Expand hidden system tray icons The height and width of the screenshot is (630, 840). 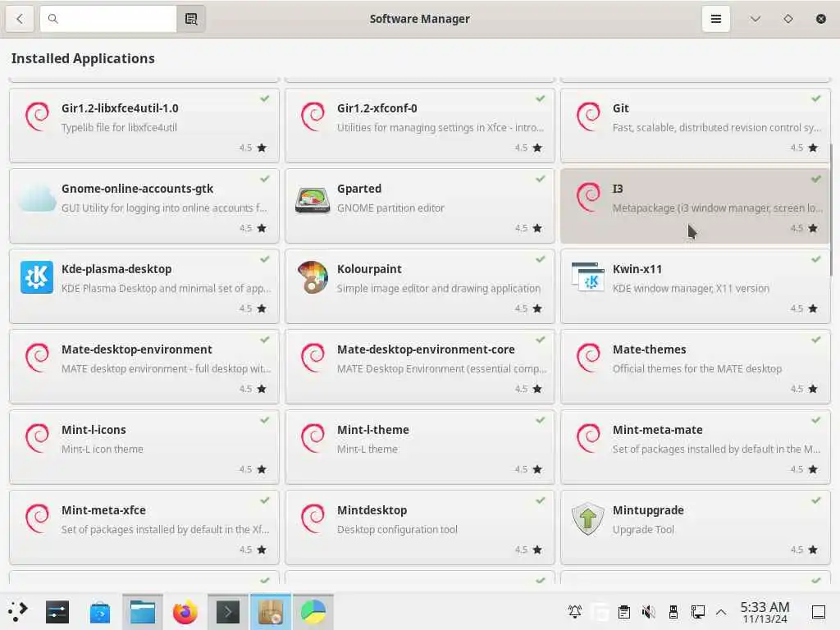point(721,612)
